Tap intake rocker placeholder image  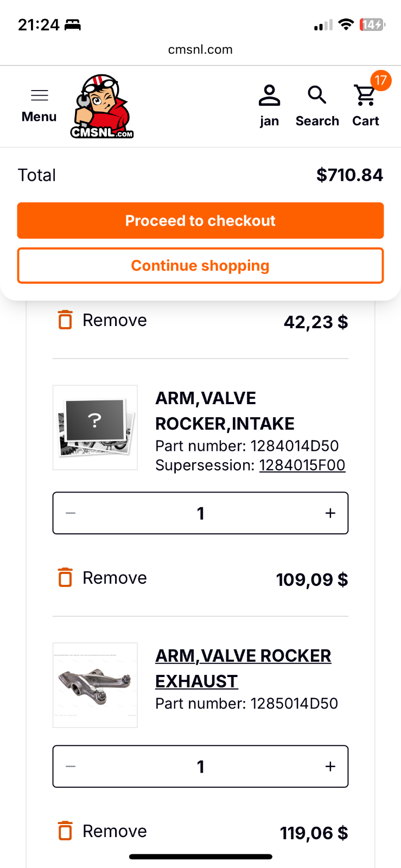[95, 427]
